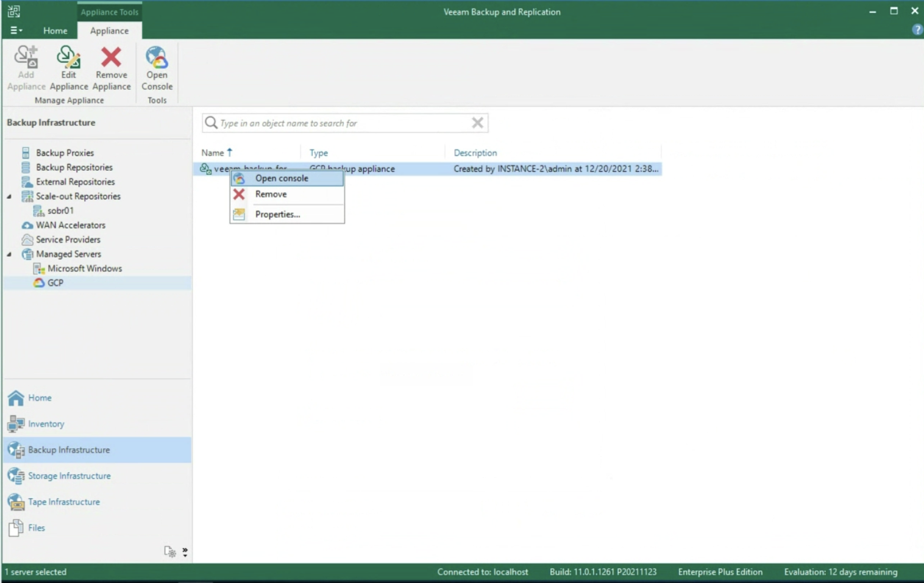Select Managed Servers tree node
Viewport: 924px width, 583px height.
coord(68,254)
